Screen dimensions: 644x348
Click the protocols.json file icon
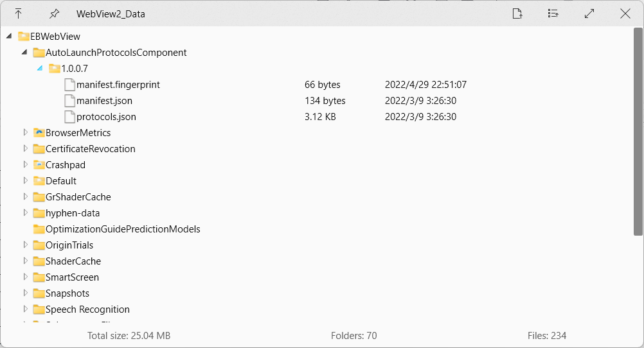(x=69, y=117)
